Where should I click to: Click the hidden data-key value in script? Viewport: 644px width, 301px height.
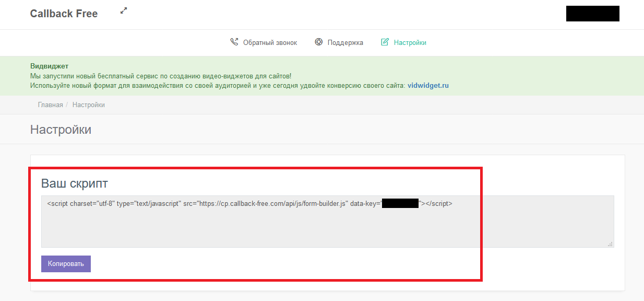coord(400,204)
